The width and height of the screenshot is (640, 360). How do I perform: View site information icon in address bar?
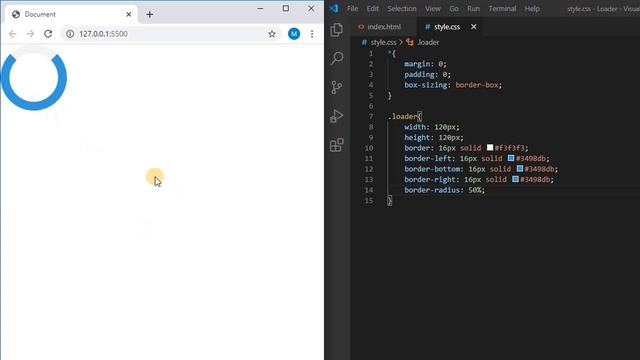(70, 34)
